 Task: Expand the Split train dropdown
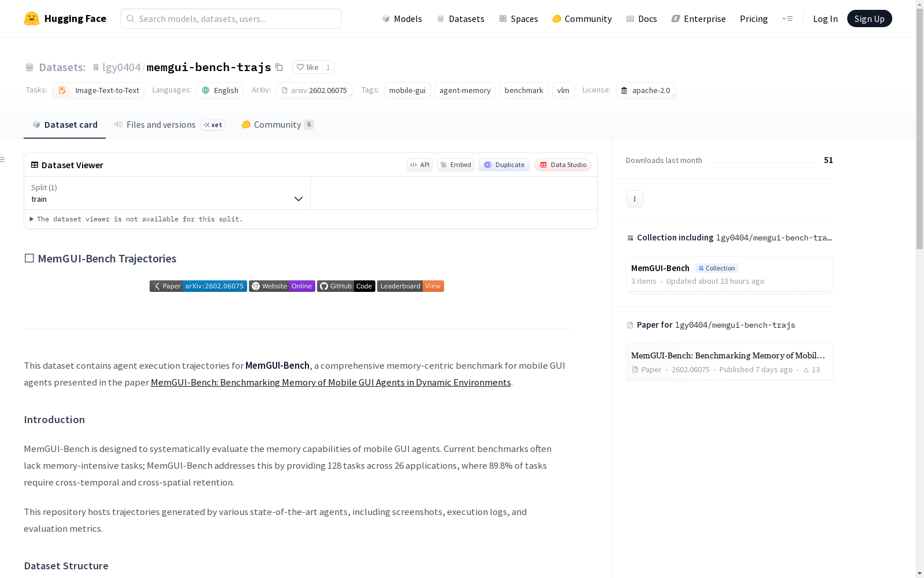pos(167,193)
